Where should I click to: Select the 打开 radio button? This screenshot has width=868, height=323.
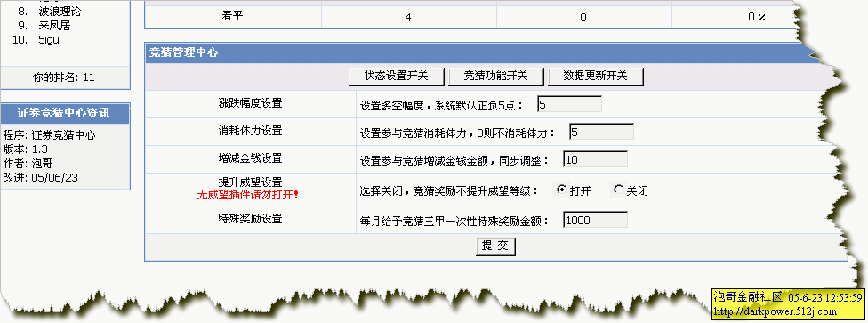[x=561, y=190]
